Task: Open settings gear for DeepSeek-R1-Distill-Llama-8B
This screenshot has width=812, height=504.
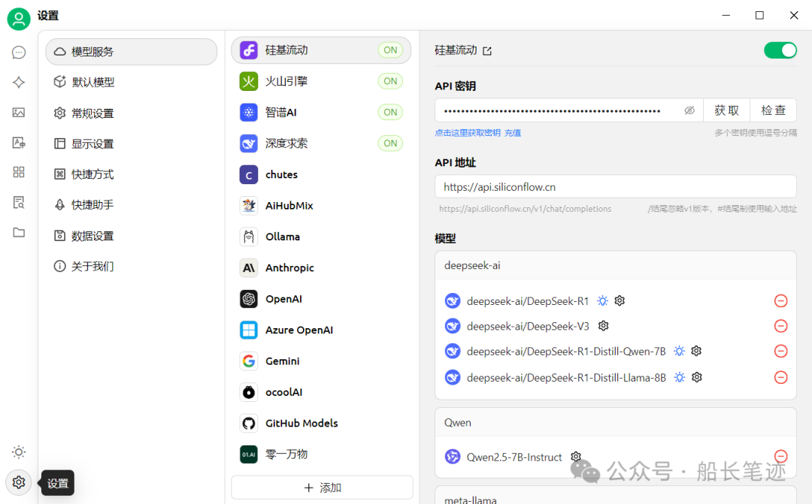Action: coord(697,377)
